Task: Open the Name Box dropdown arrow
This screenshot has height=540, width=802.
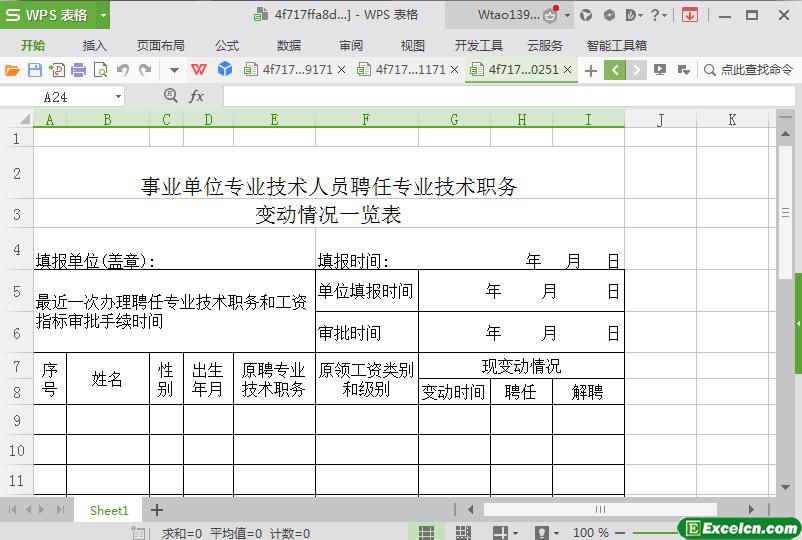Action: 118,97
